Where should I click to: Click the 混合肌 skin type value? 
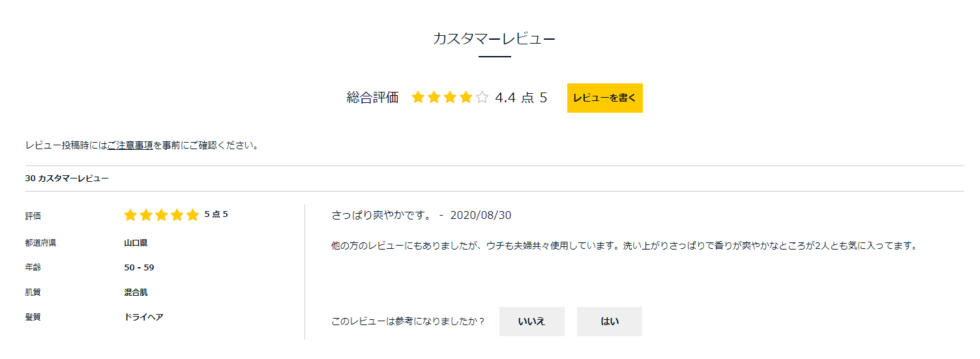(x=136, y=292)
